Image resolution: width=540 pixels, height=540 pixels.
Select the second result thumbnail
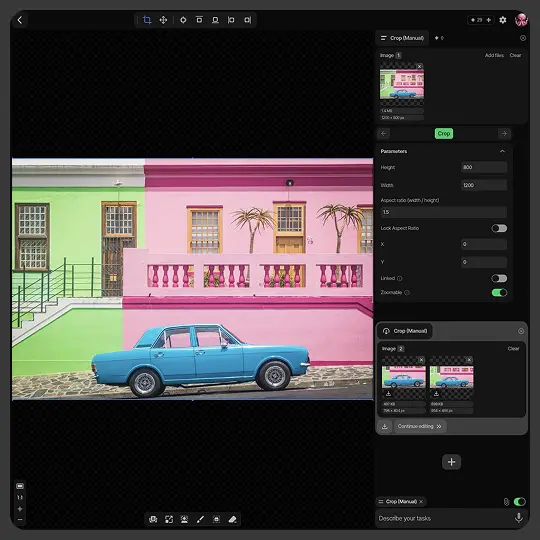click(x=451, y=377)
